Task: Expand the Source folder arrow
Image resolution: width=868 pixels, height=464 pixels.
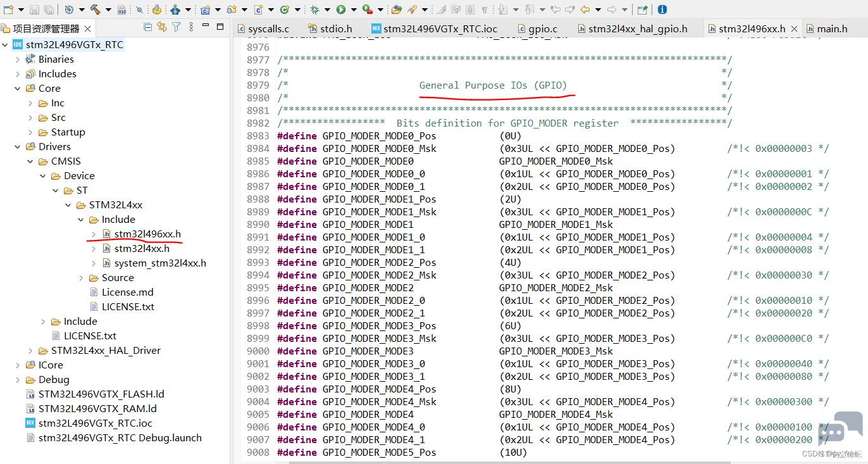Action: click(x=81, y=277)
